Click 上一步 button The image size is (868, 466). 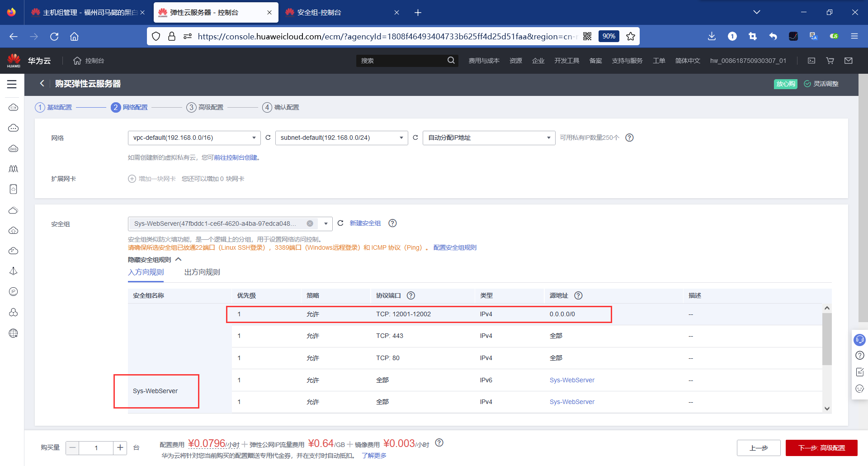(759, 448)
